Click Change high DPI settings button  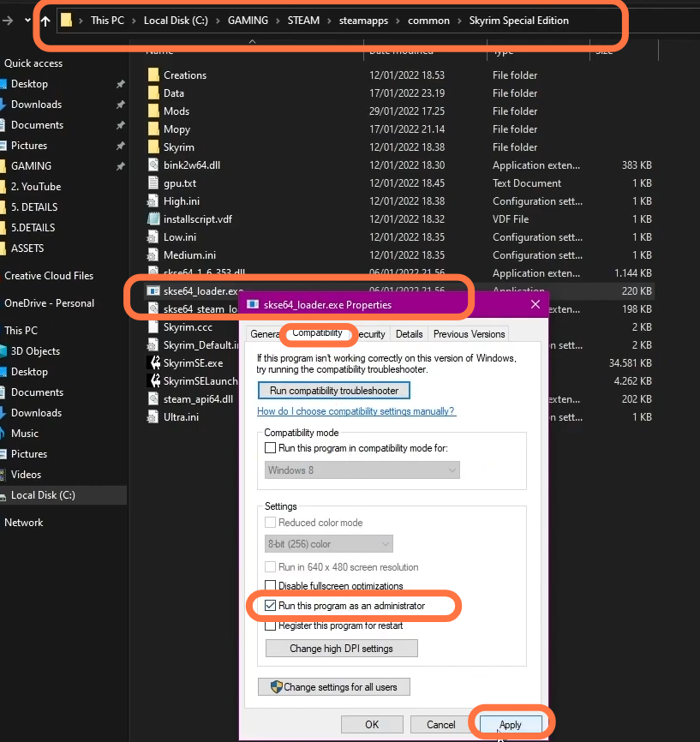click(x=341, y=649)
